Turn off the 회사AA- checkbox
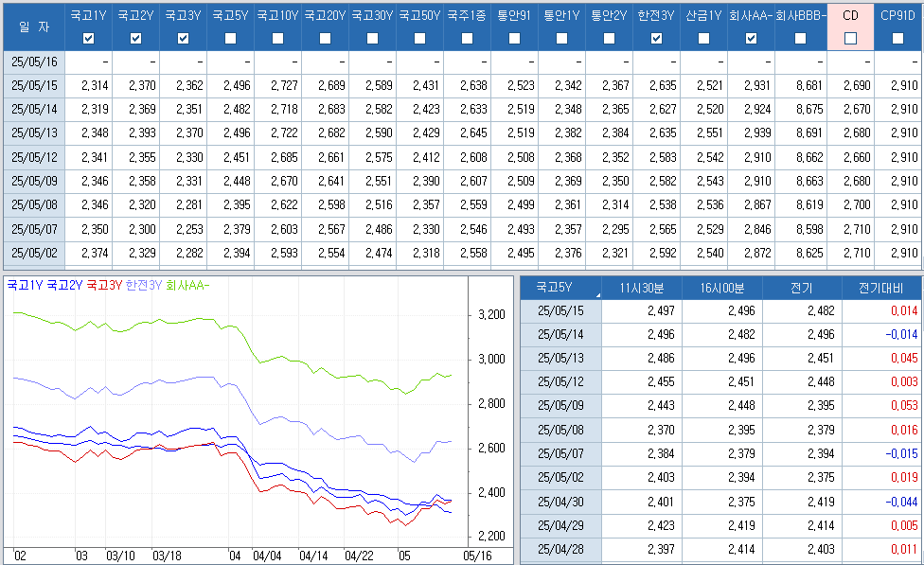Viewport: 924px width, 565px height. click(x=751, y=39)
